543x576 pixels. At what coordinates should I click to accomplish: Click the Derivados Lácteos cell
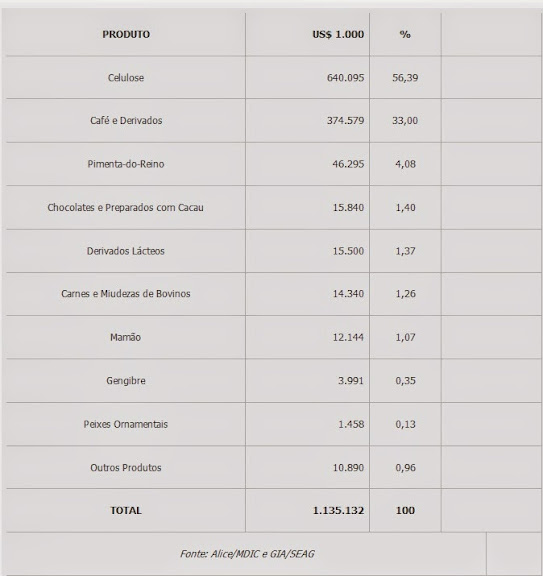coord(126,251)
